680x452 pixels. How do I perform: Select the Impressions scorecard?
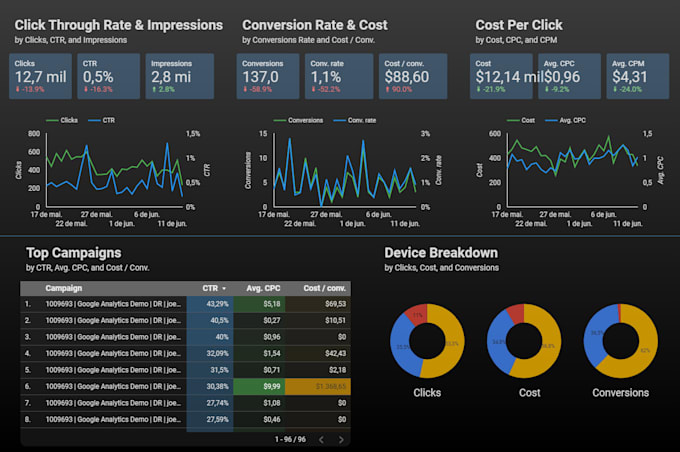(x=180, y=76)
